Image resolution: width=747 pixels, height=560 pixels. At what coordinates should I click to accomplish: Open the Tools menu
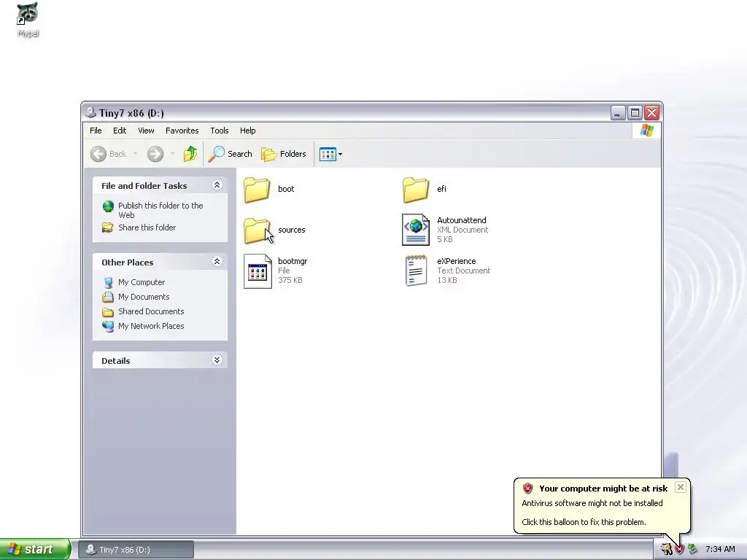(219, 131)
